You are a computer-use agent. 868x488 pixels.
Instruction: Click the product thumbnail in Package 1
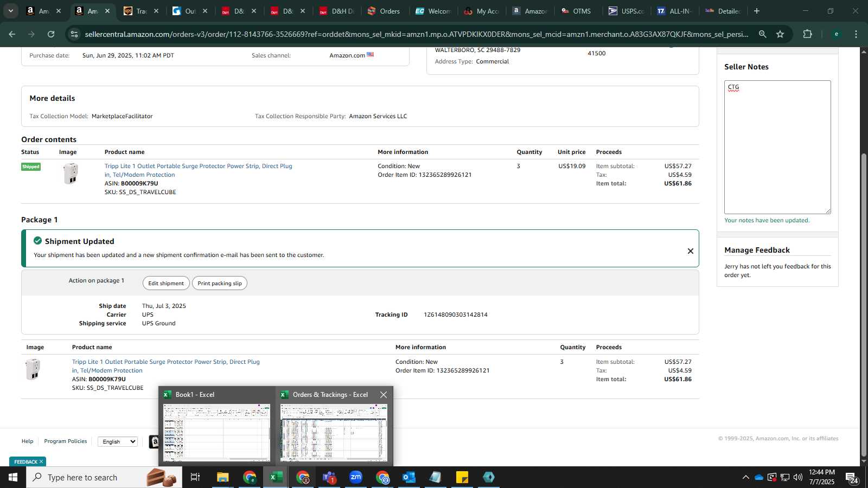click(33, 369)
